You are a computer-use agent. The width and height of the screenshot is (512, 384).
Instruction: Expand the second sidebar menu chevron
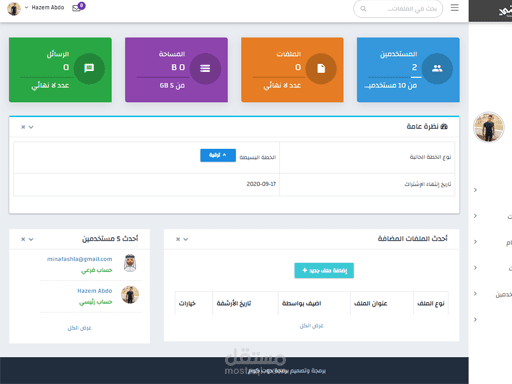point(475,216)
